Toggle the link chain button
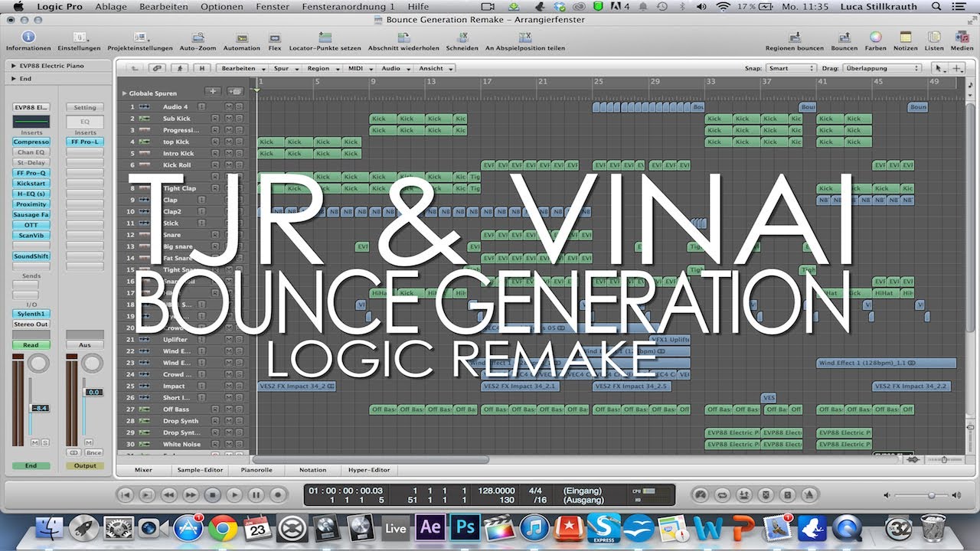Screen dimensions: 980x551 (158, 68)
